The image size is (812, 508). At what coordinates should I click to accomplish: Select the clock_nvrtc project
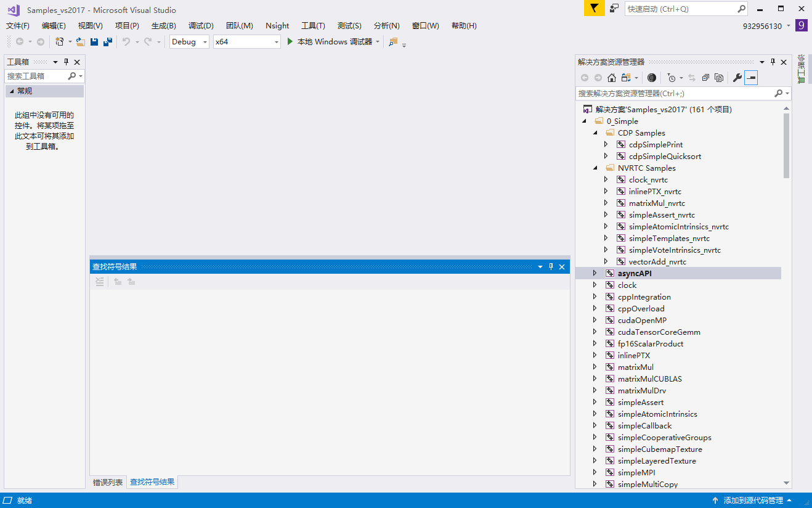pos(648,180)
